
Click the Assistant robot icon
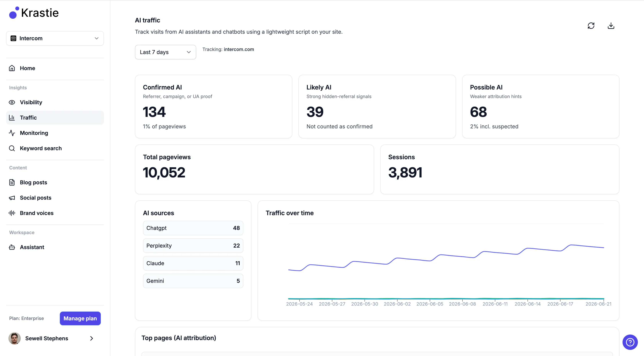coord(12,247)
